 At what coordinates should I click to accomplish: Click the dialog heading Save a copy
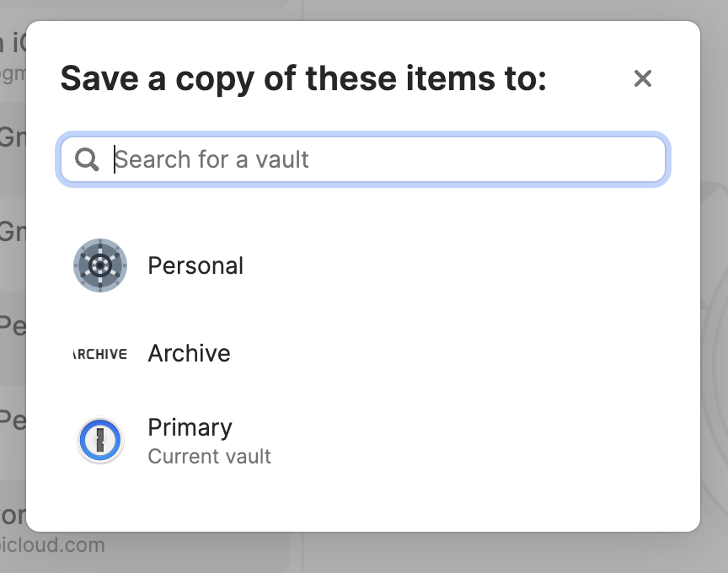303,79
